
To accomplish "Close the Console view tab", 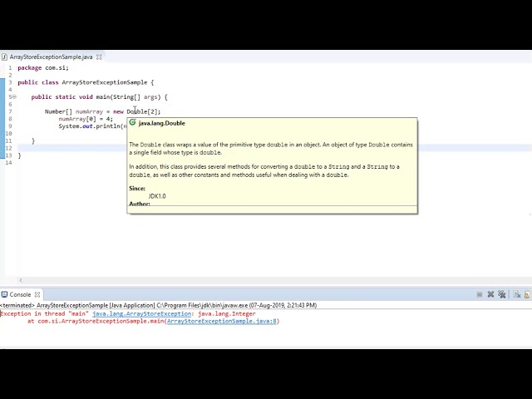I will (37, 294).
